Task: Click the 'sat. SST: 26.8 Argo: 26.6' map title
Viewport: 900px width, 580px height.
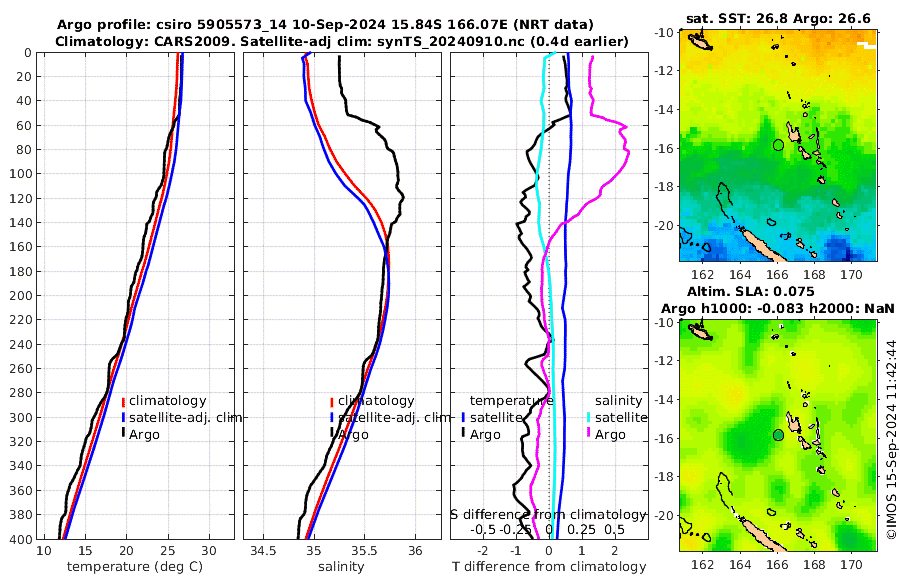Action: click(x=778, y=19)
